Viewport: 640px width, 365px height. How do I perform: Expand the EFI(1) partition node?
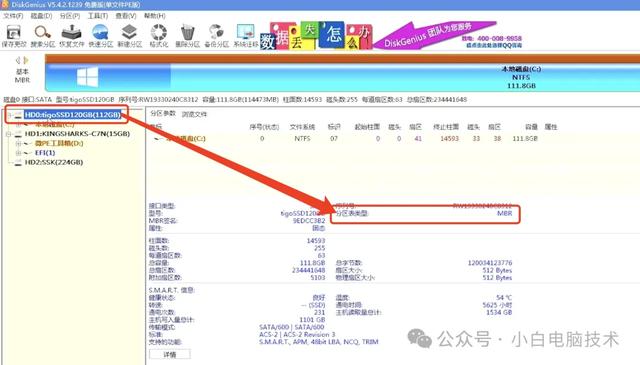(18, 153)
